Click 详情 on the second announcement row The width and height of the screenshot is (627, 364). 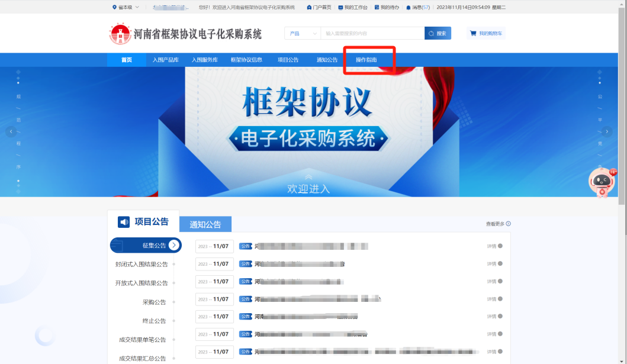click(x=494, y=264)
